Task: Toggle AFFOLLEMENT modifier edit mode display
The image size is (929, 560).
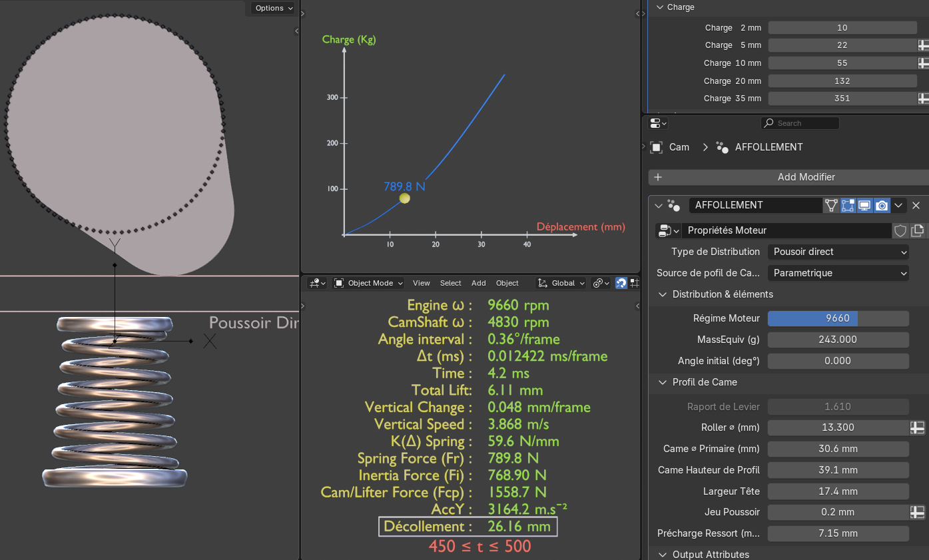Action: click(848, 205)
